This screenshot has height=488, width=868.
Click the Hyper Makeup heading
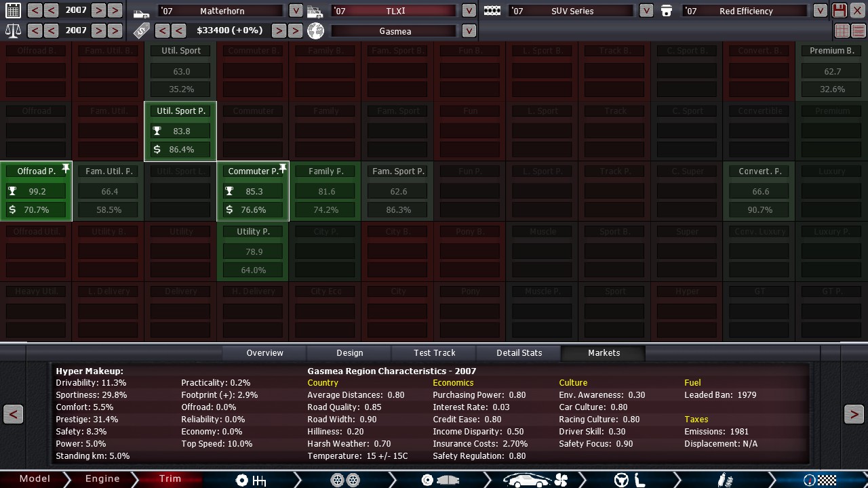pyautogui.click(x=90, y=371)
